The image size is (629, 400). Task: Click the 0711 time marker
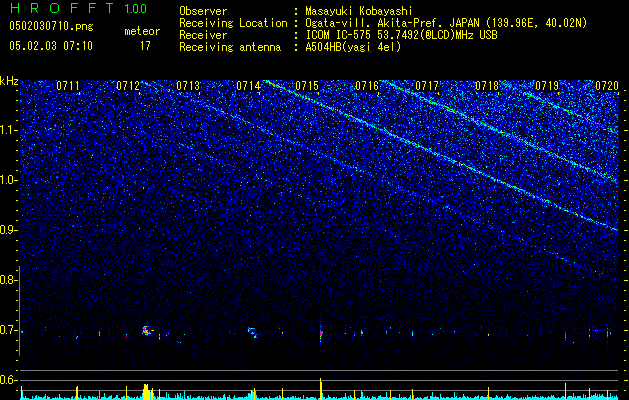pos(68,86)
